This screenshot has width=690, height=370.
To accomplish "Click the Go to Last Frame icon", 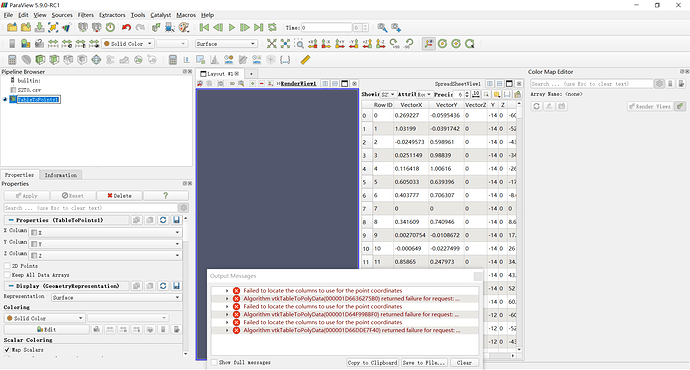I will pos(259,28).
